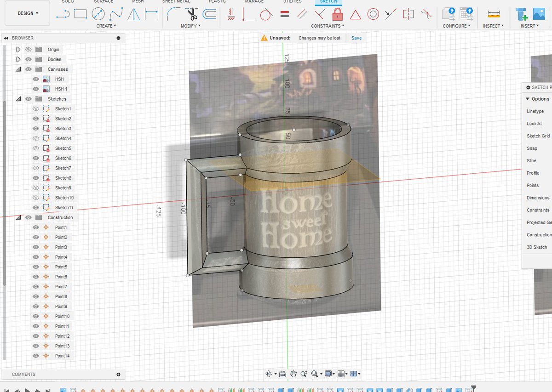The width and height of the screenshot is (552, 392).
Task: Select the Sketch Dimension tool
Action: click(x=151, y=14)
